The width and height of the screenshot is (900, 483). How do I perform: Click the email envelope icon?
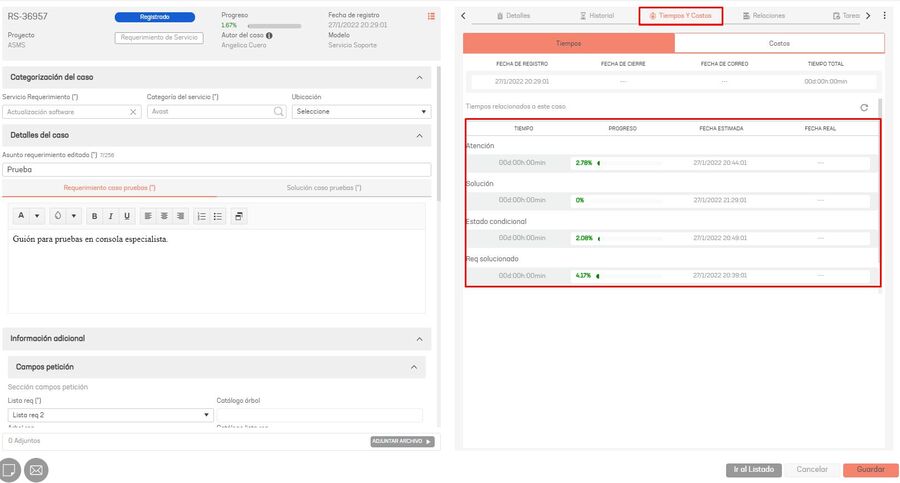click(36, 469)
